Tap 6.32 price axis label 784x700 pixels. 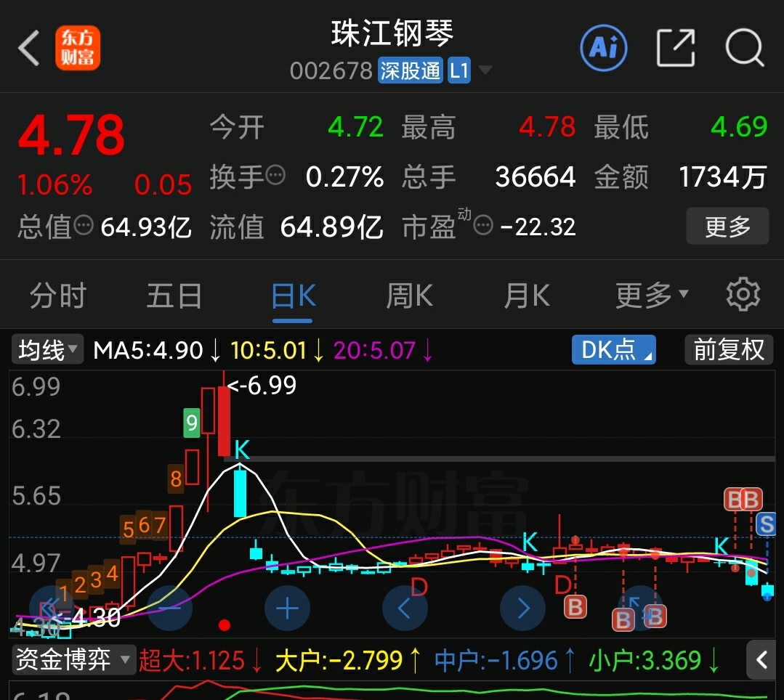(x=36, y=429)
